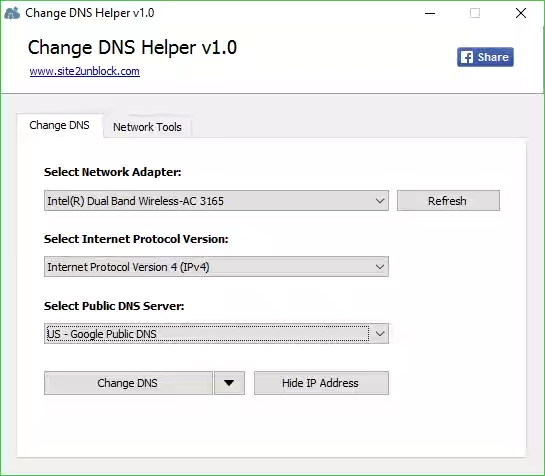This screenshot has width=545, height=476.
Task: Click the 'Select Public DNS Server:' label
Action: click(x=114, y=306)
